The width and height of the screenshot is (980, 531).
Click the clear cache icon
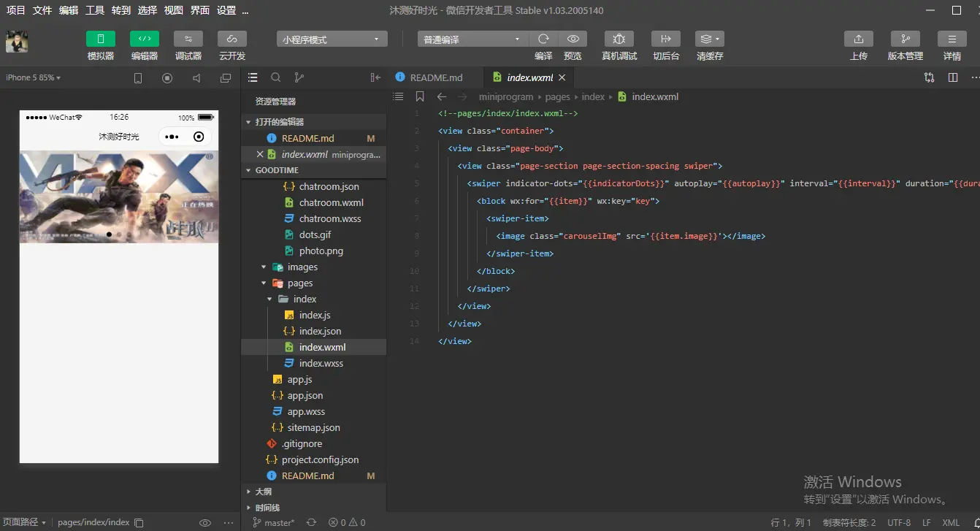705,39
